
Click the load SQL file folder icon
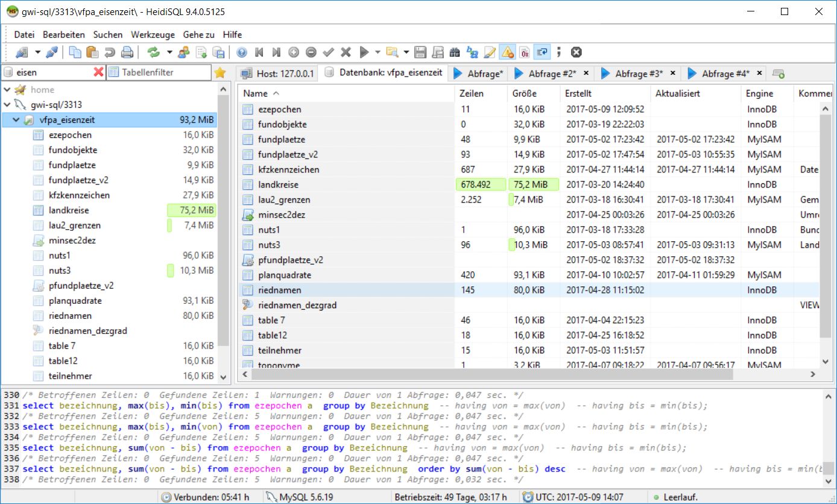[x=393, y=52]
